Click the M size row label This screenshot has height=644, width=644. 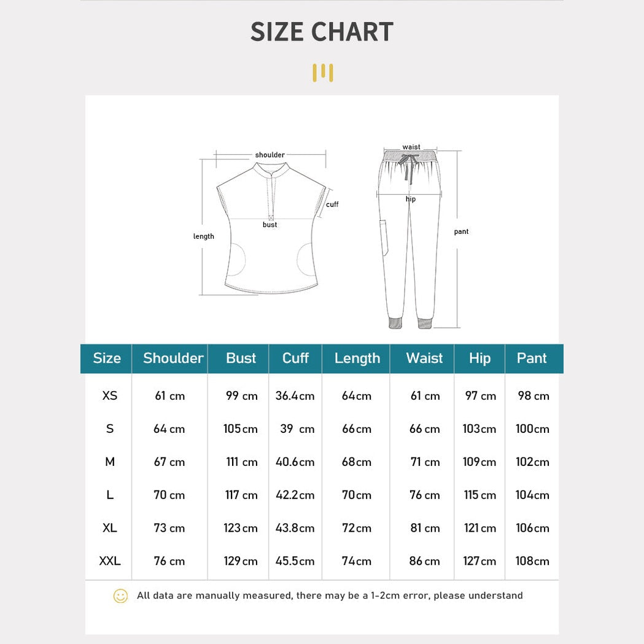tap(110, 462)
